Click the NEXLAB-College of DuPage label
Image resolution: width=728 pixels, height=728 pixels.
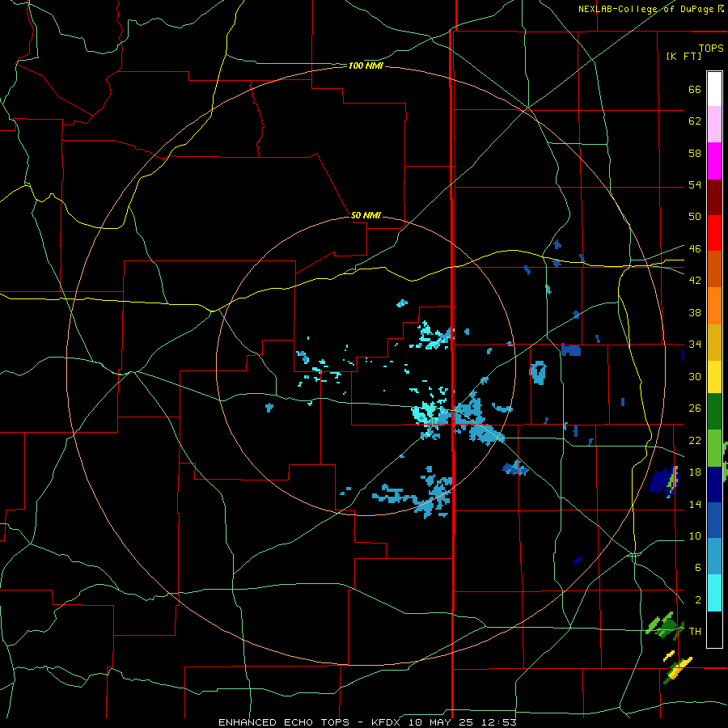click(645, 9)
